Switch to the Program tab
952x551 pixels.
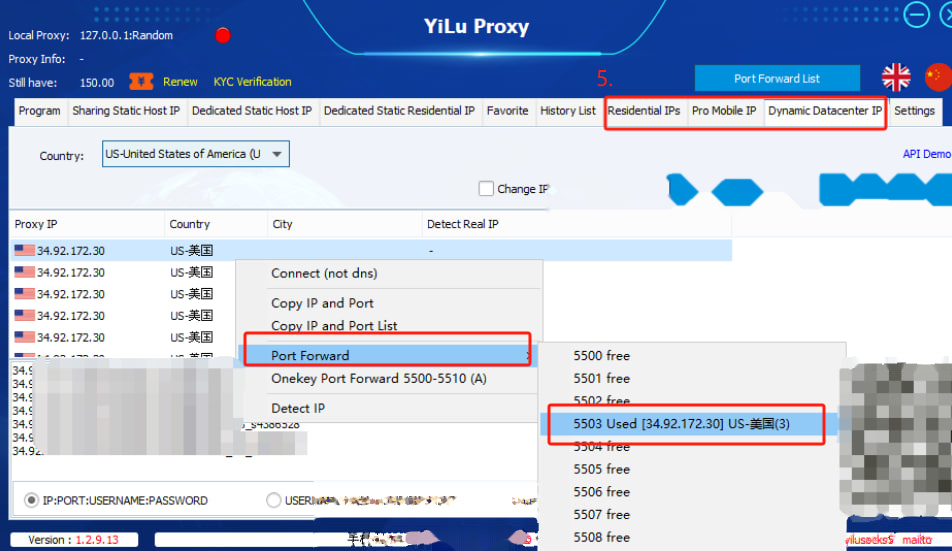[39, 111]
